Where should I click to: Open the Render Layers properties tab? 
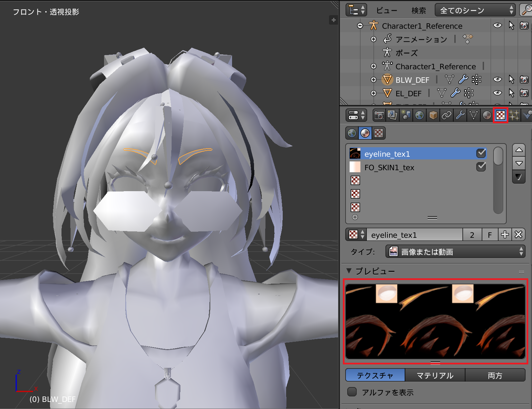(392, 116)
